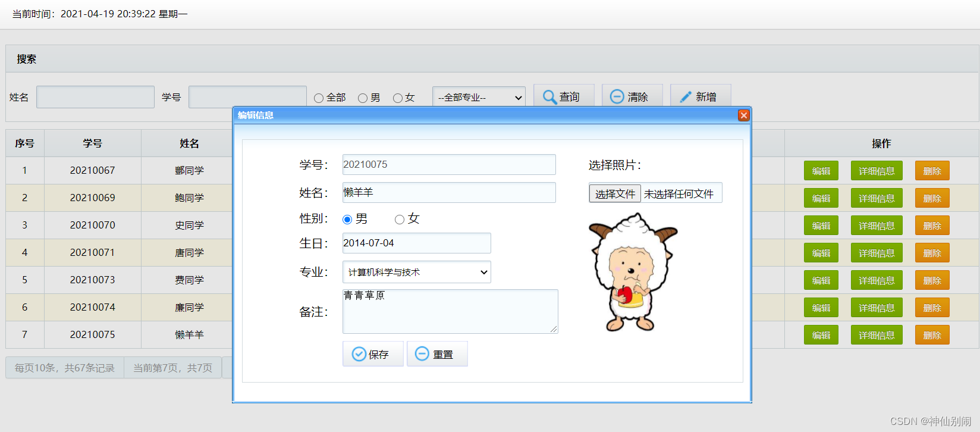Click 删除 for student 20210067
The image size is (980, 432).
tap(932, 171)
